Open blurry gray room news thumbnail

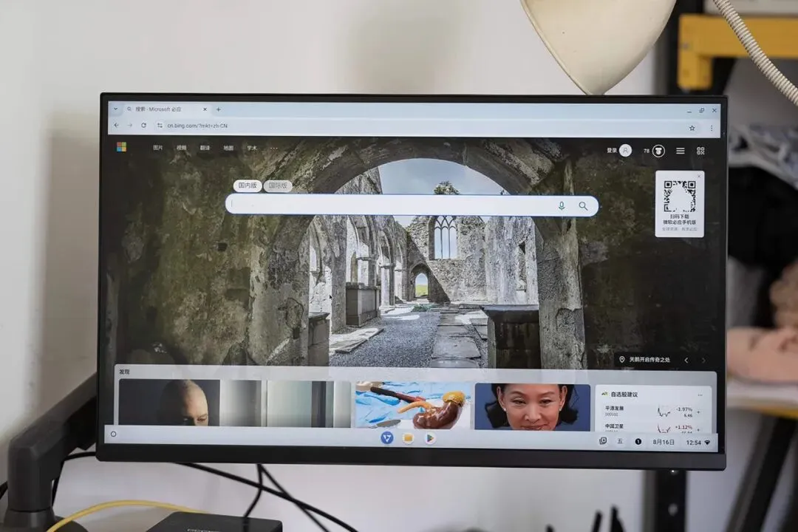click(286, 403)
